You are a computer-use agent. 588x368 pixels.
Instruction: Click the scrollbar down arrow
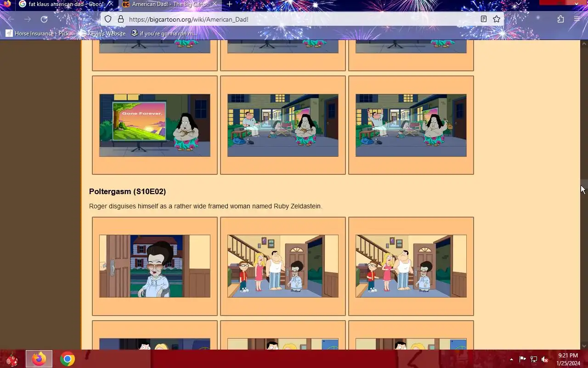click(584, 346)
